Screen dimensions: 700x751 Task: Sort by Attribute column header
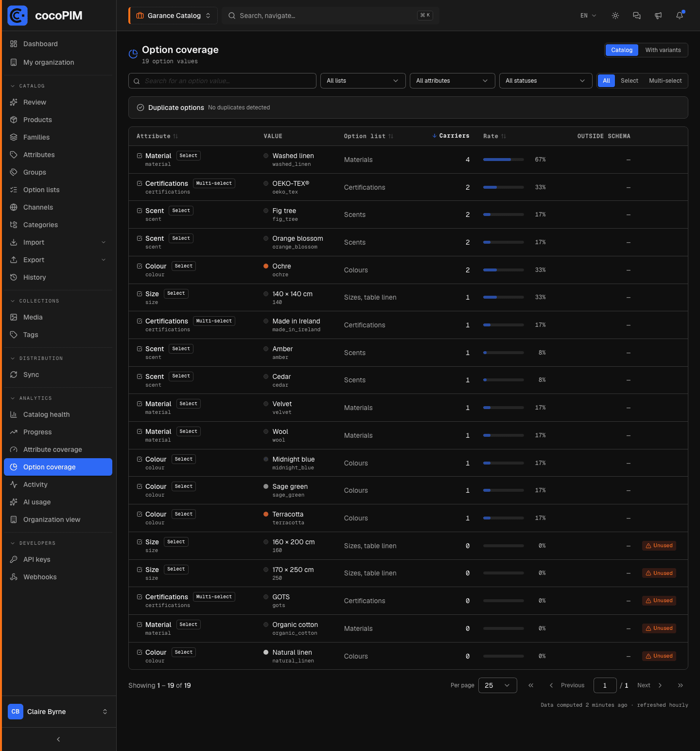157,136
